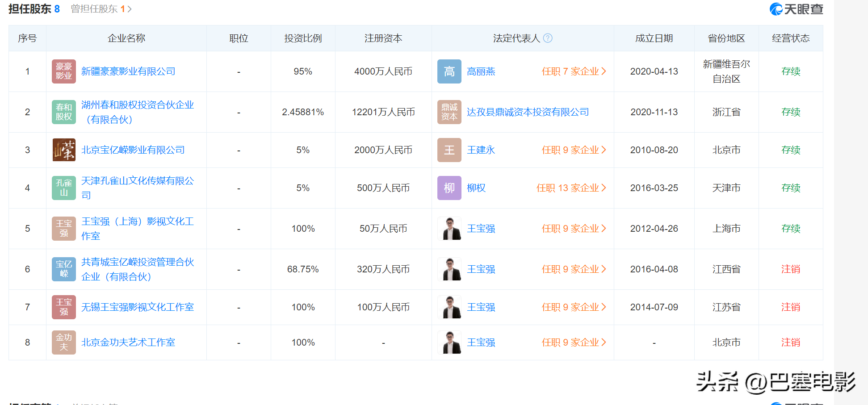Click the 高 avatar icon beside 高丽燕

449,71
